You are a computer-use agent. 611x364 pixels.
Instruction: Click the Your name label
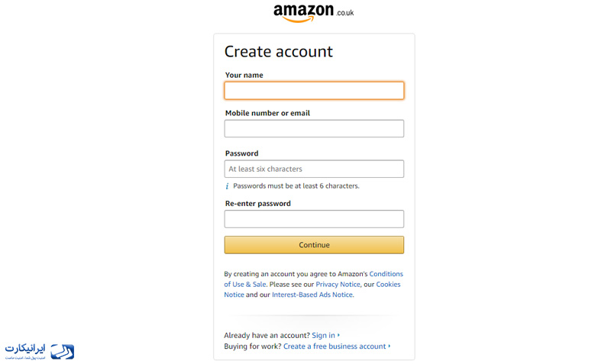[244, 75]
